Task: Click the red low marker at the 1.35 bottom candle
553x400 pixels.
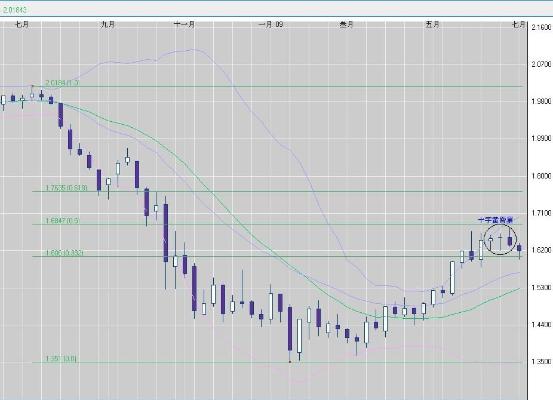Action: [290, 362]
